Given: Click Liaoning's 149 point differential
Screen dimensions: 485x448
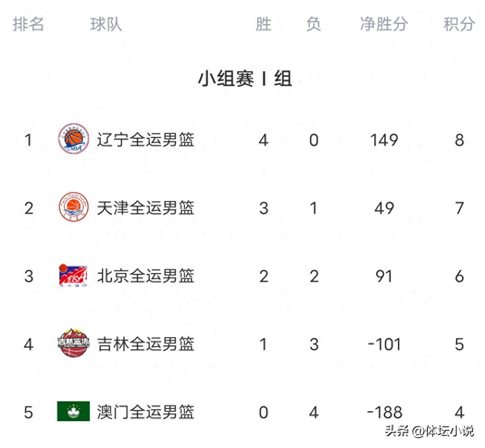Looking at the screenshot, I should pyautogui.click(x=384, y=140).
